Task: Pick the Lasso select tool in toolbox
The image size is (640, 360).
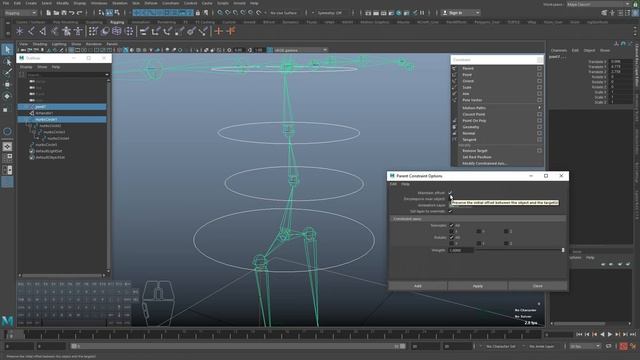Action: 7,62
